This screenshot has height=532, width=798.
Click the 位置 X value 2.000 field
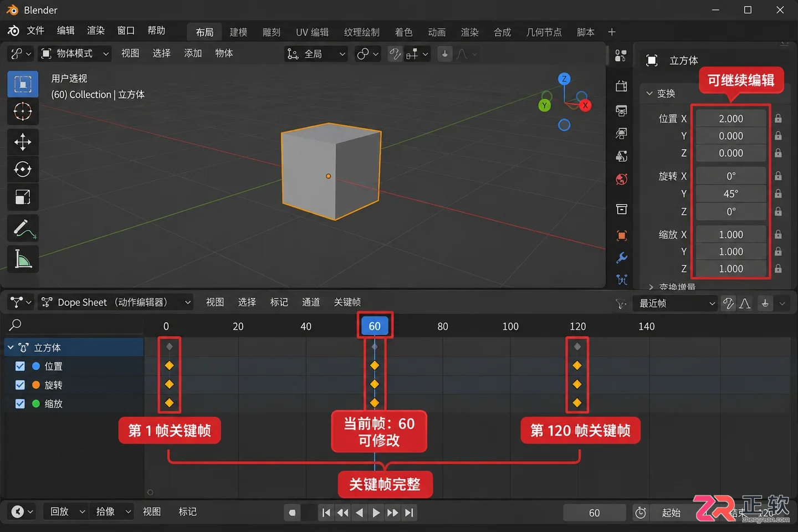[x=731, y=119]
